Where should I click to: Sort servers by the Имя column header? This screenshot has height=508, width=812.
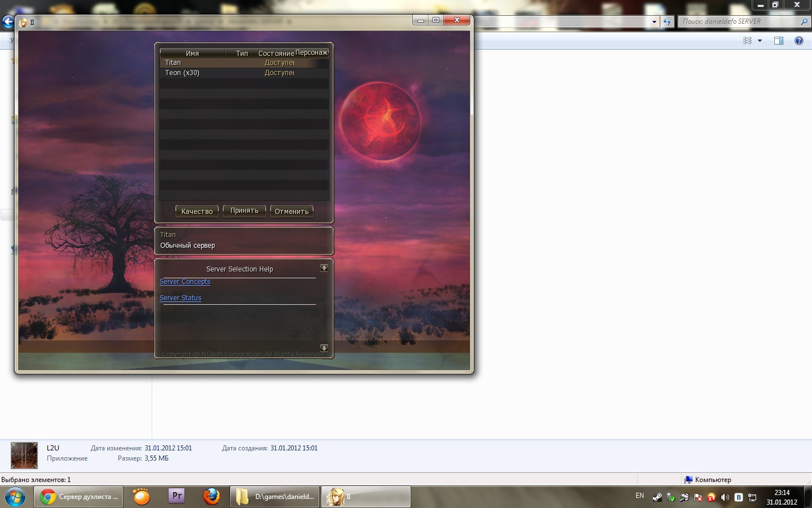(x=192, y=53)
